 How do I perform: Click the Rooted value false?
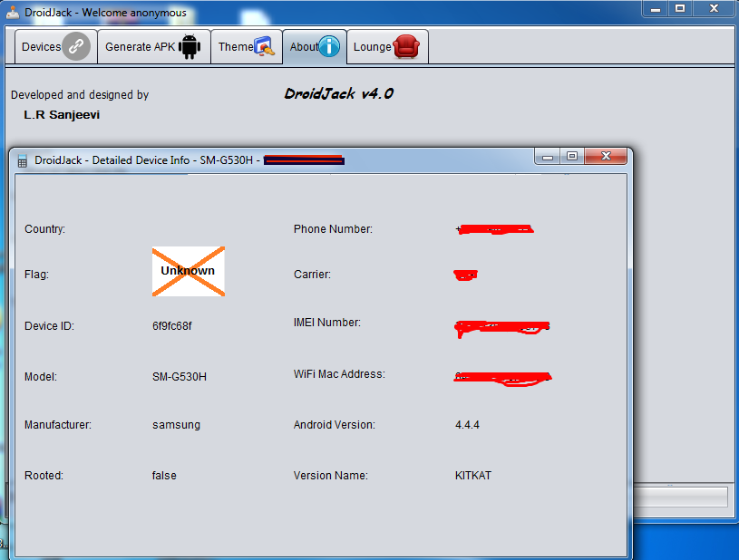(164, 476)
